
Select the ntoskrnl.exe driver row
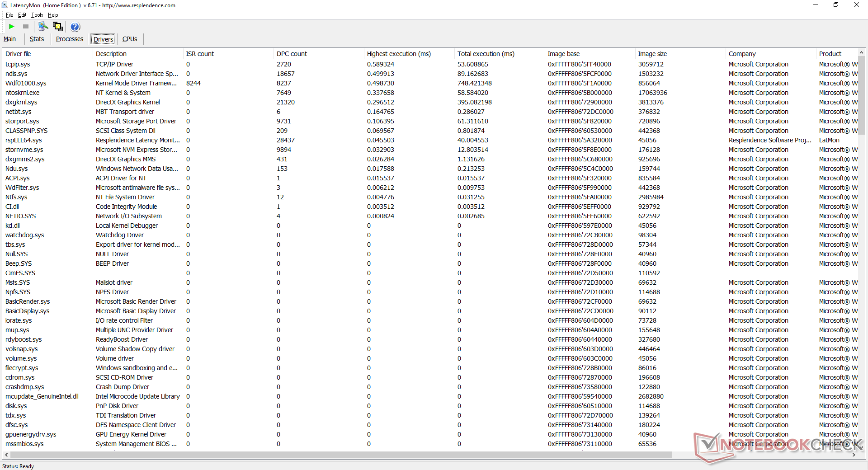[430, 93]
